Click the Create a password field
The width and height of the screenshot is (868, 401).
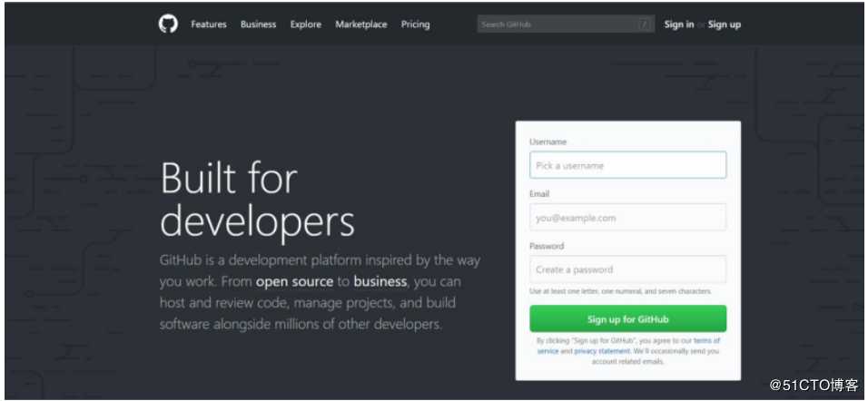[627, 269]
